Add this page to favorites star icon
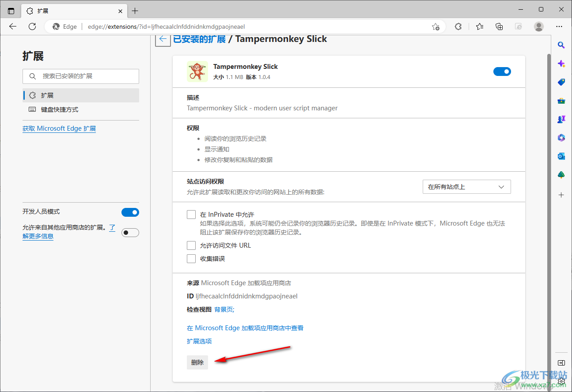 tap(436, 26)
